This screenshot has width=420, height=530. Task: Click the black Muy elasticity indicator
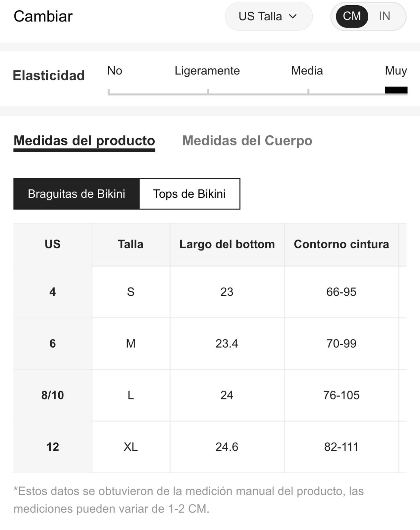(x=396, y=90)
